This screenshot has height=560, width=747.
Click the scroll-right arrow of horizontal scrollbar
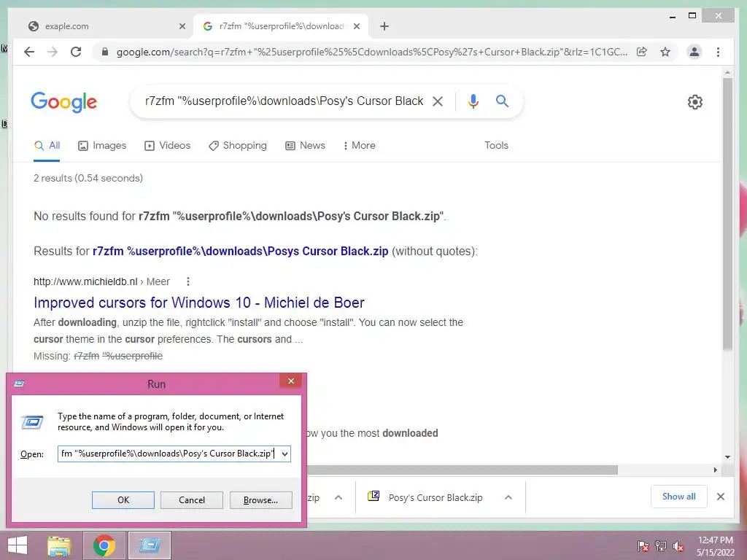(x=715, y=470)
